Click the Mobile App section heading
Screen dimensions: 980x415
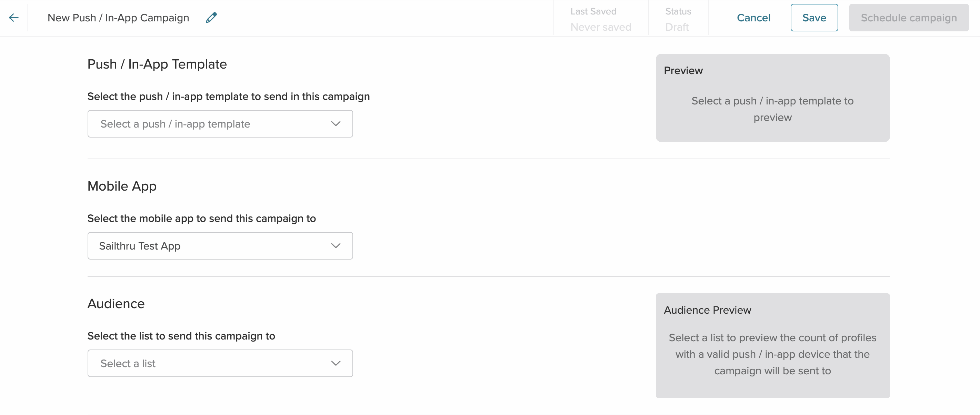122,186
